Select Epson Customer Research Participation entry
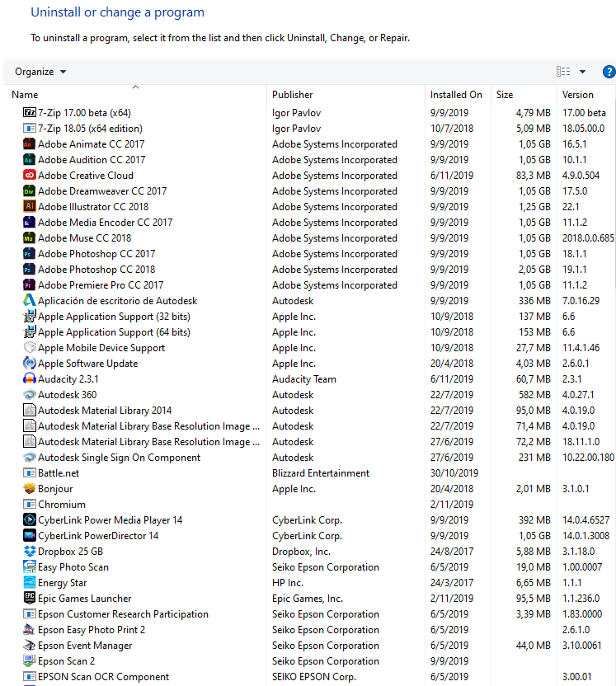 [x=123, y=614]
